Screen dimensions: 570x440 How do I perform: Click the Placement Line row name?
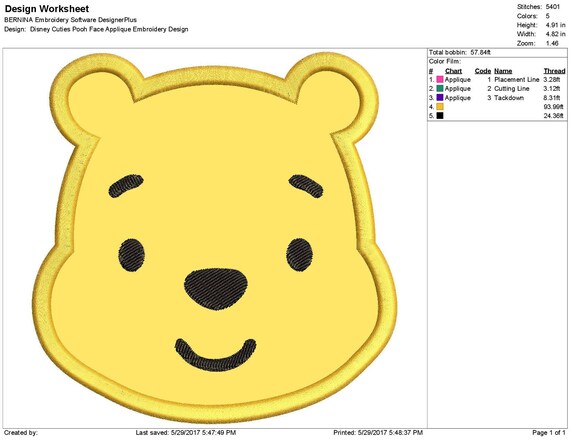pos(517,80)
